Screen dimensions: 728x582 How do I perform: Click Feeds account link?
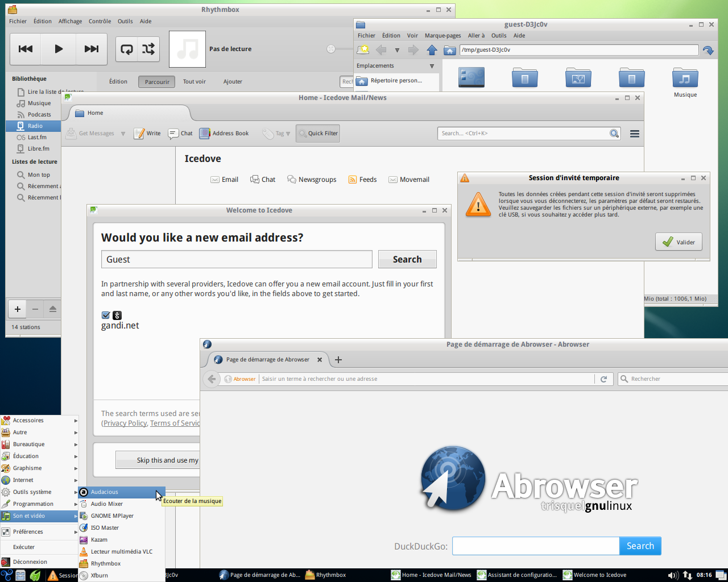click(x=362, y=180)
